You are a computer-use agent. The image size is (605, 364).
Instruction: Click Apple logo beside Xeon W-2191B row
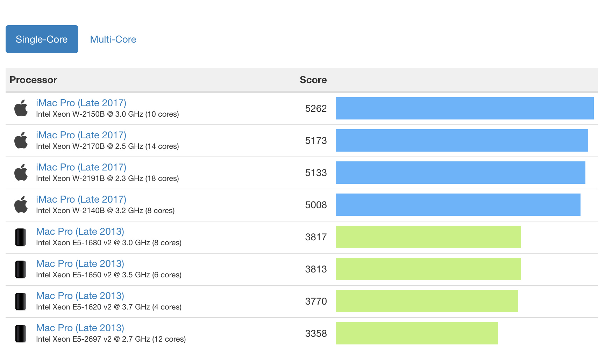coord(21,173)
